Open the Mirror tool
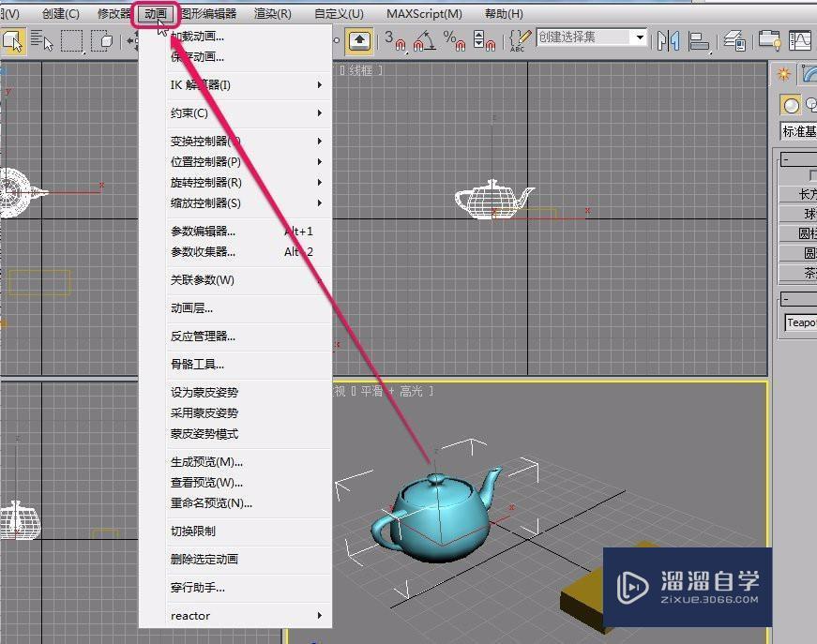 click(x=669, y=40)
